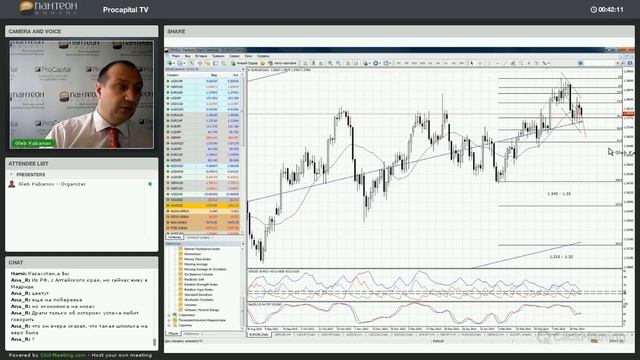Viewport: 640px width, 360px height.
Task: Toggle the Navigator panel toolbar icon
Action: 207,63
